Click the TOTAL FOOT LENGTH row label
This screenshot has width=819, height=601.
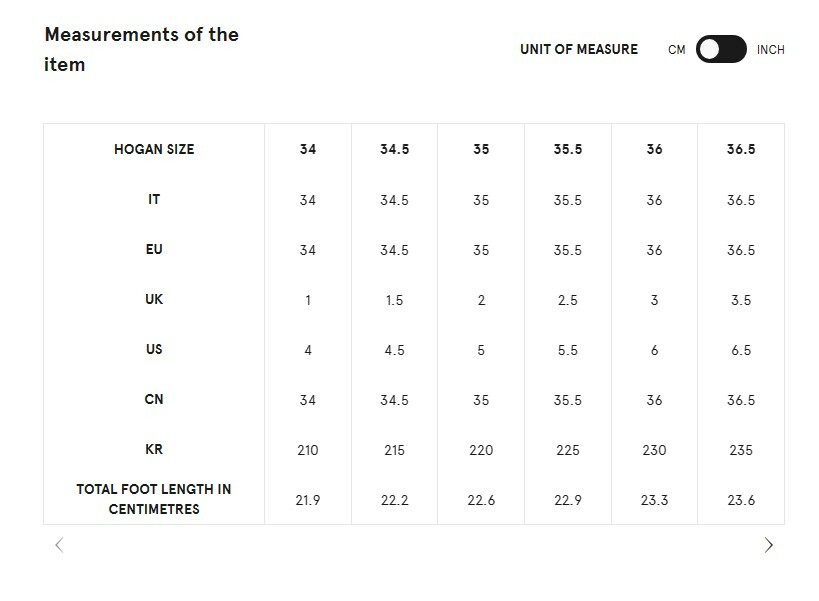tap(154, 499)
